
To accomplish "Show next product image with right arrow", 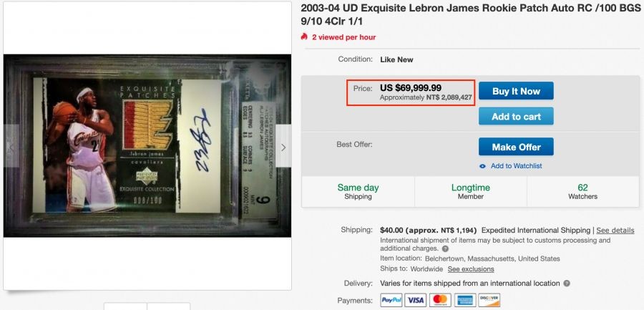I will (283, 147).
